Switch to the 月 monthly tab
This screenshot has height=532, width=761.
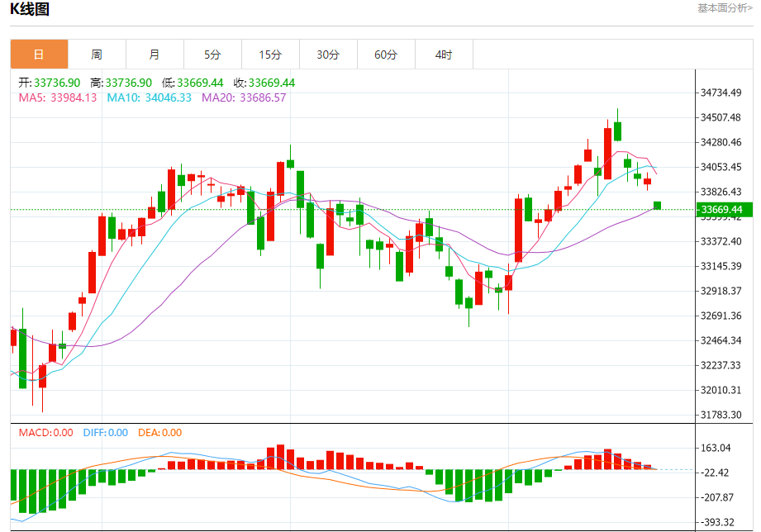155,55
